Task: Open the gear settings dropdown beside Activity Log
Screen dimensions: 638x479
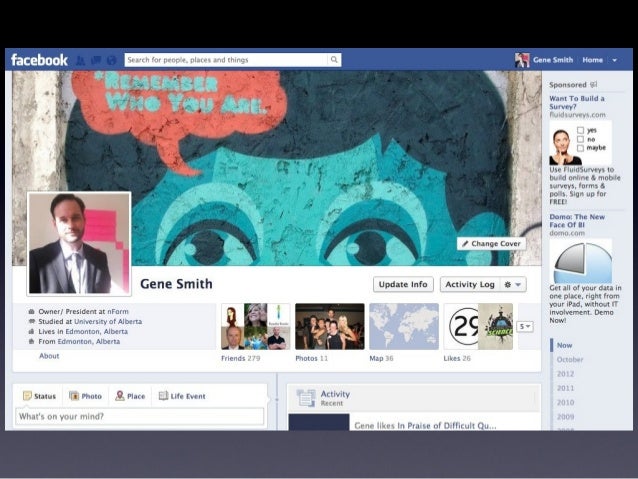Action: point(513,284)
